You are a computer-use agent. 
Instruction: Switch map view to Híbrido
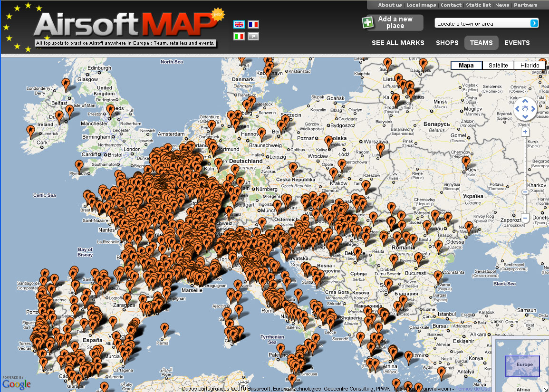point(530,66)
